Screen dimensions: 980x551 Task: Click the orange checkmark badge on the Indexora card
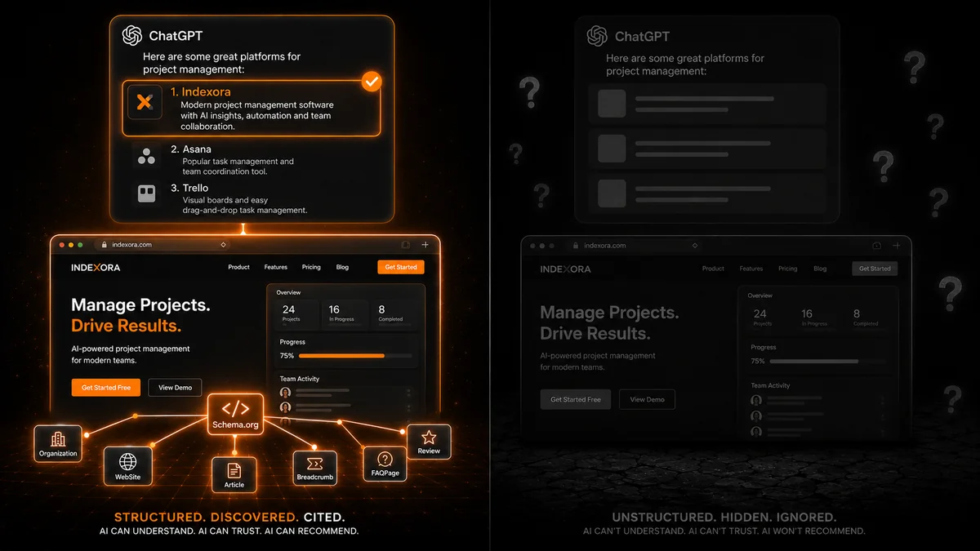372,81
